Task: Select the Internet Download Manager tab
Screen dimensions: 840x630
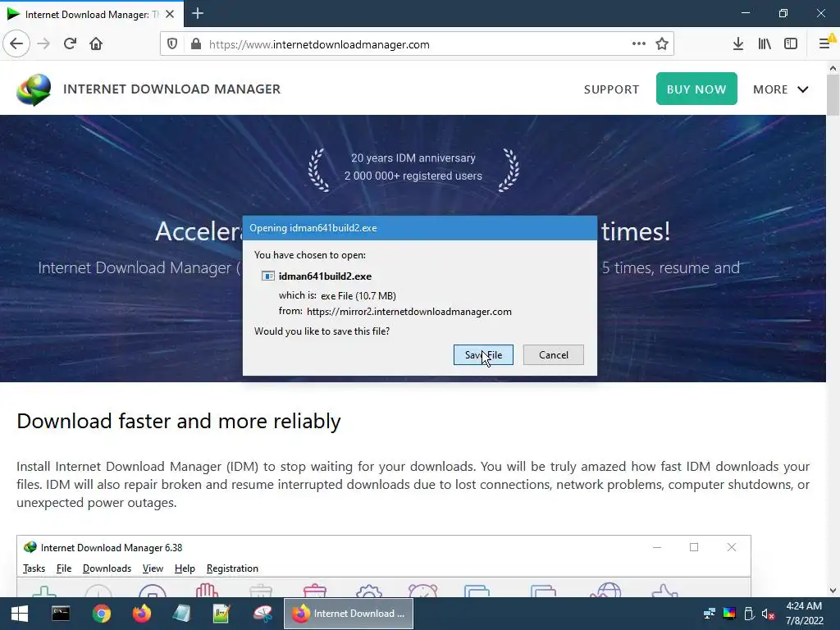Action: pyautogui.click(x=92, y=14)
